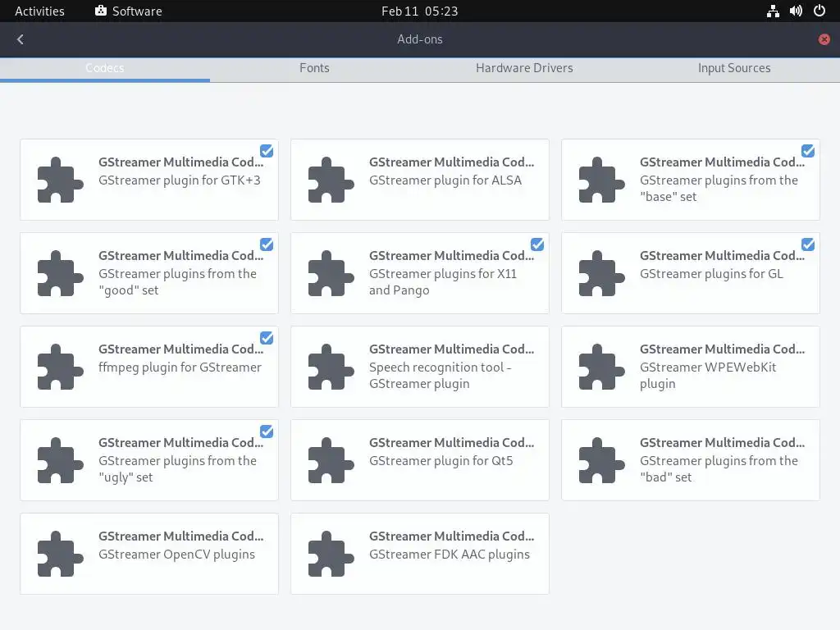The height and width of the screenshot is (630, 840).
Task: Select "GStreamer plugins from the "base" set" text
Action: tap(719, 189)
